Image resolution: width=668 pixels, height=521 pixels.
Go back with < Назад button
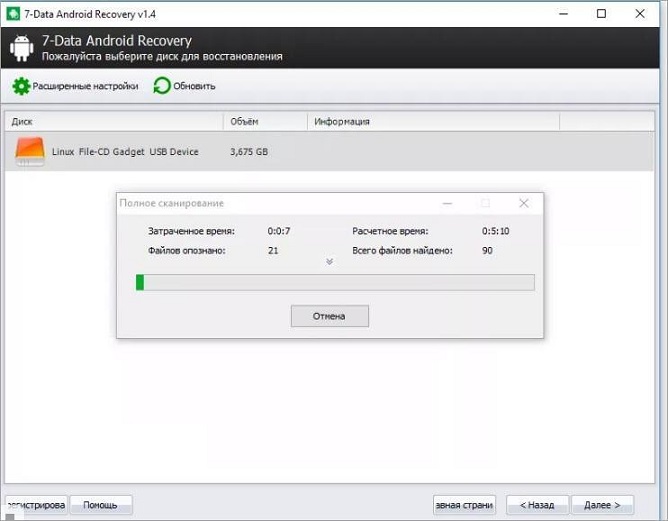point(537,505)
